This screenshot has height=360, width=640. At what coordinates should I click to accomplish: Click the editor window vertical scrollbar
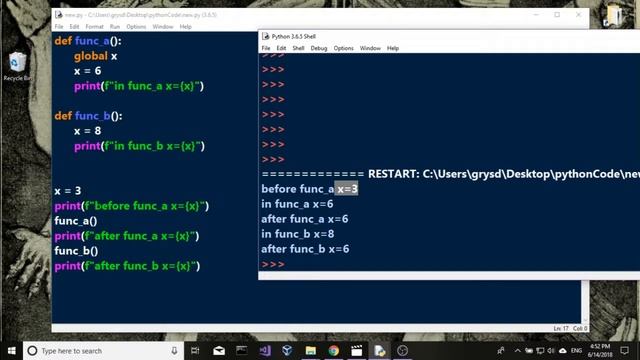585,302
